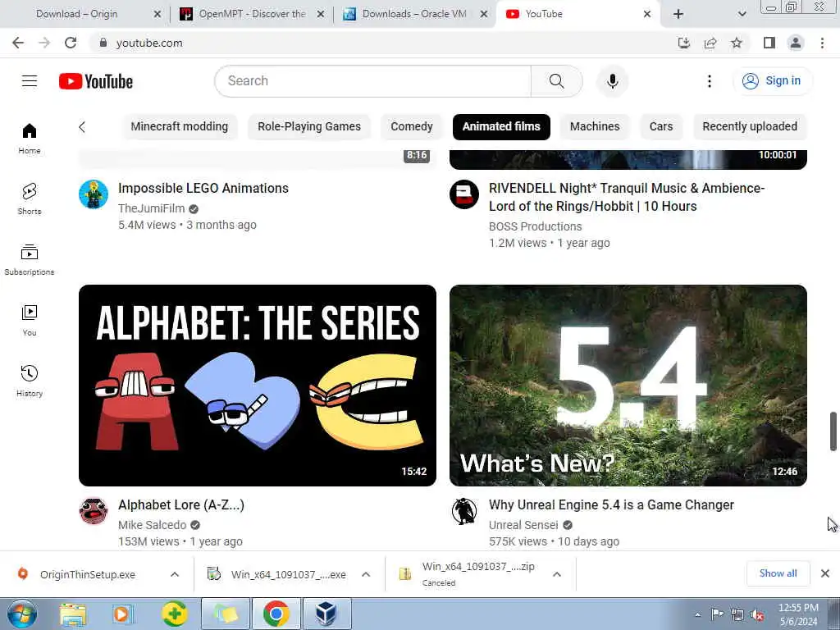This screenshot has height=630, width=840.
Task: Select the Cars chip
Action: [x=661, y=126]
